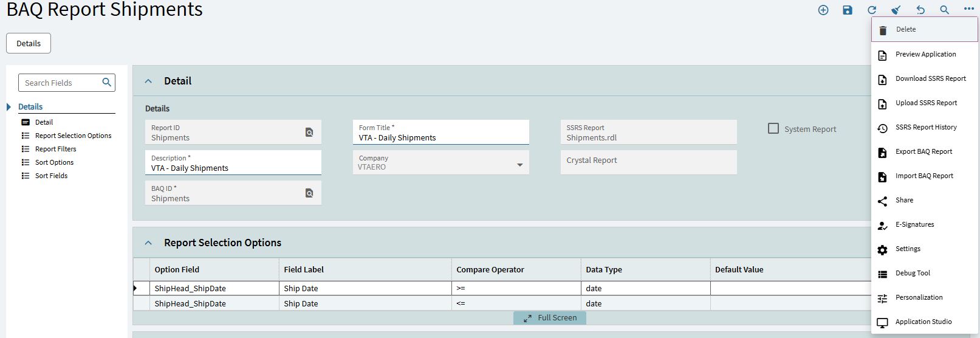
Task: Click the Crystal Report field
Action: [x=648, y=162]
